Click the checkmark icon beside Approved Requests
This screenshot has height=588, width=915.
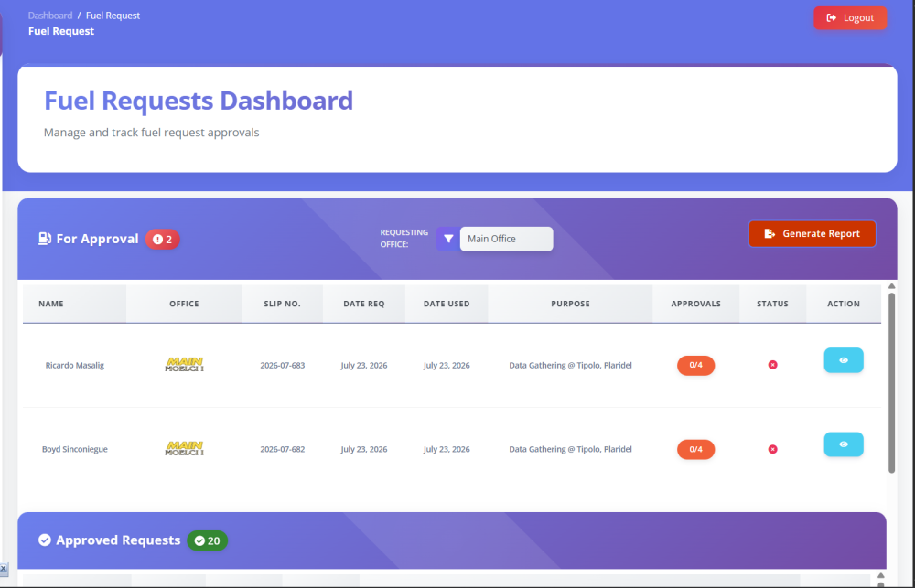44,540
